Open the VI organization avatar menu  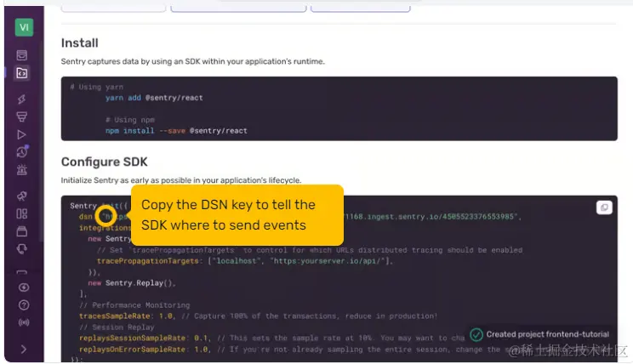coord(24,27)
